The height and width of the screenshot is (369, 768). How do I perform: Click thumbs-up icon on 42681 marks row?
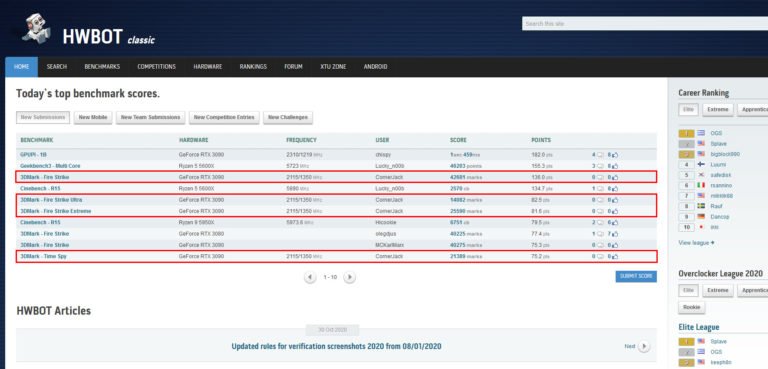pyautogui.click(x=615, y=177)
